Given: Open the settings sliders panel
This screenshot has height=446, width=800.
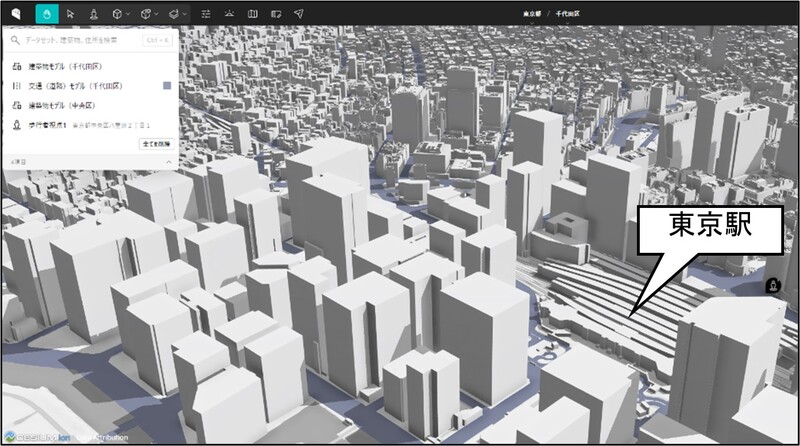Looking at the screenshot, I should pos(206,14).
